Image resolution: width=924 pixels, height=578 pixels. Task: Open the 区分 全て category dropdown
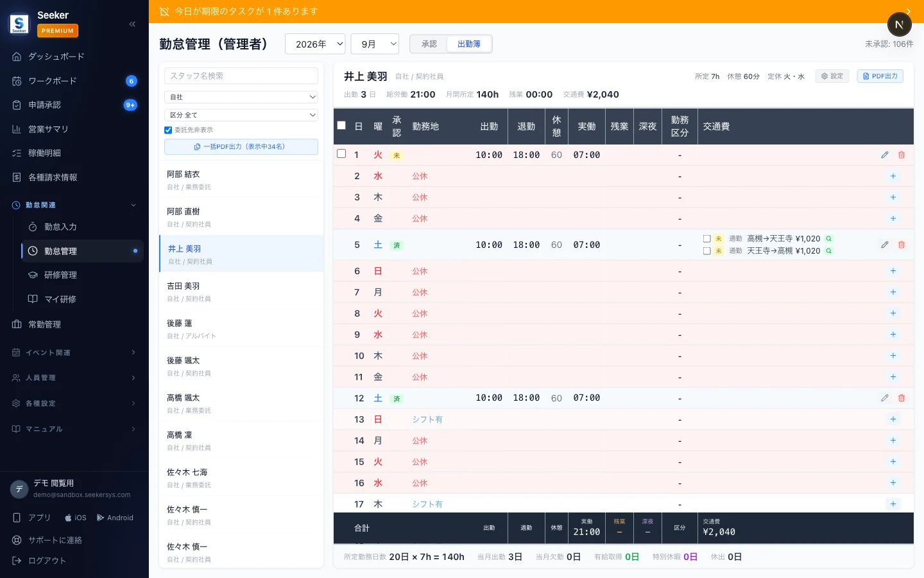[x=241, y=115]
